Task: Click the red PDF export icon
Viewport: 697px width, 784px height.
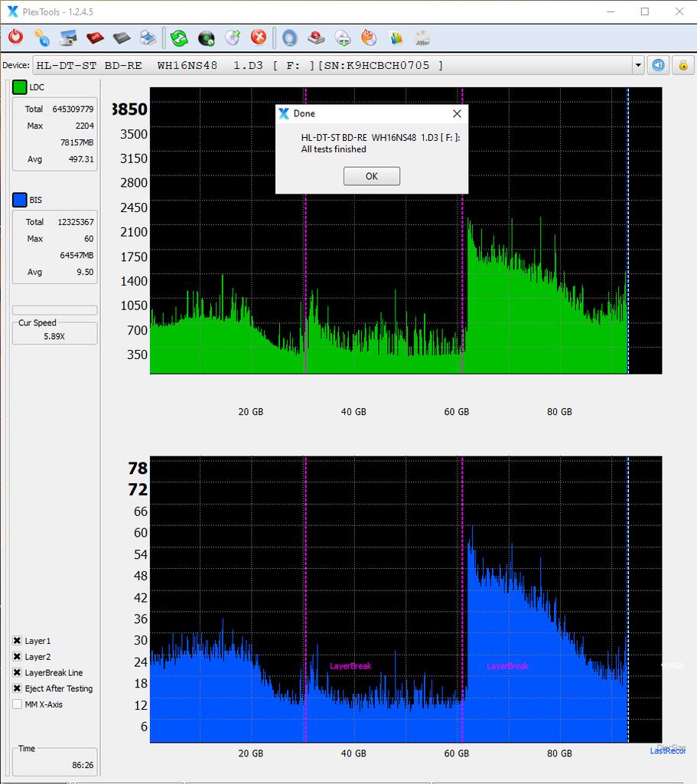Action: [x=95, y=38]
